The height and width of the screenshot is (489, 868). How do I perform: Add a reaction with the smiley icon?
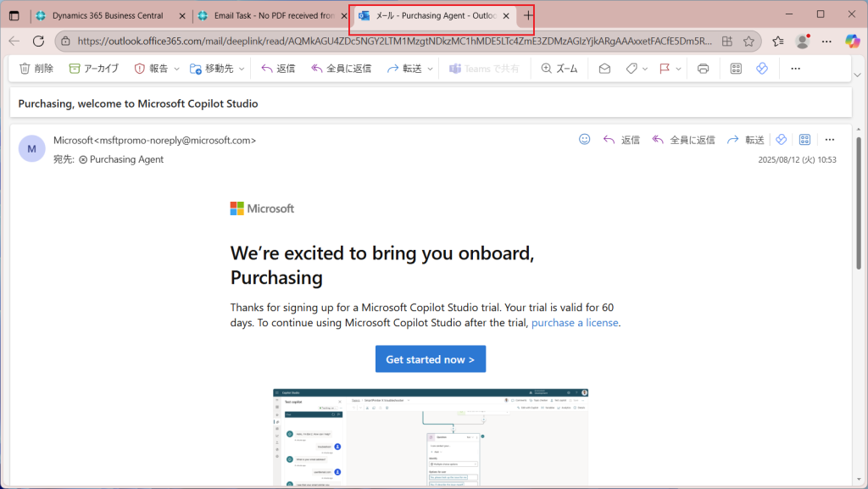click(x=585, y=139)
